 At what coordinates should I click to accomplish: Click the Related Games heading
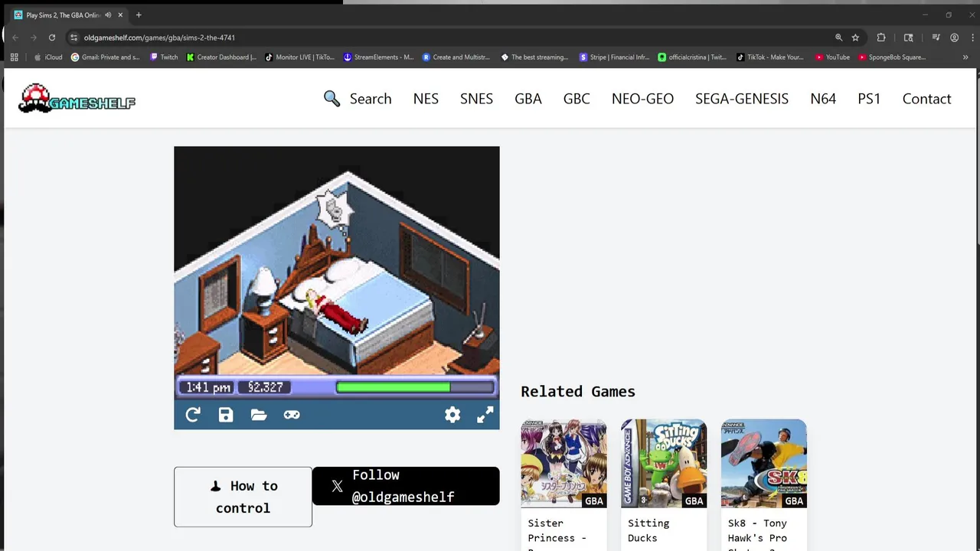(578, 391)
